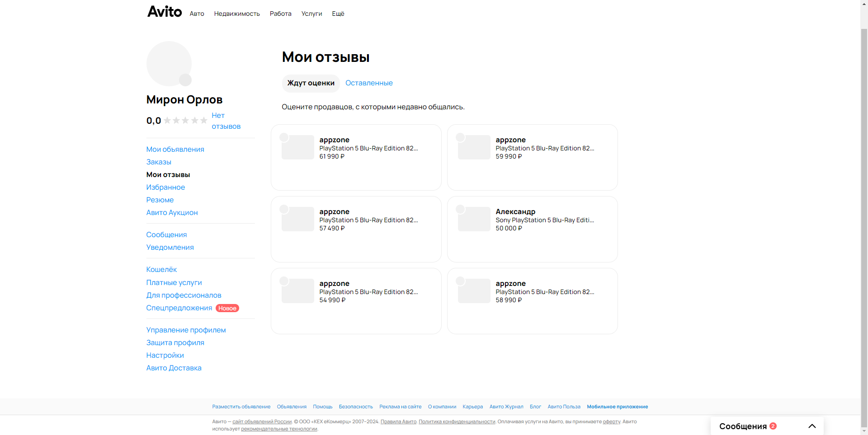Screen dimensions: 868x435
Task: Select the Ждут оценки tab
Action: 311,83
